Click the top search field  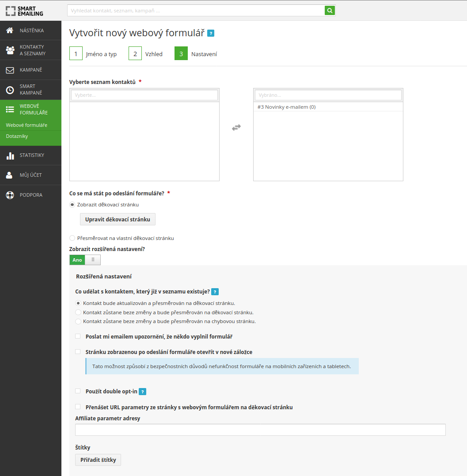pyautogui.click(x=196, y=11)
